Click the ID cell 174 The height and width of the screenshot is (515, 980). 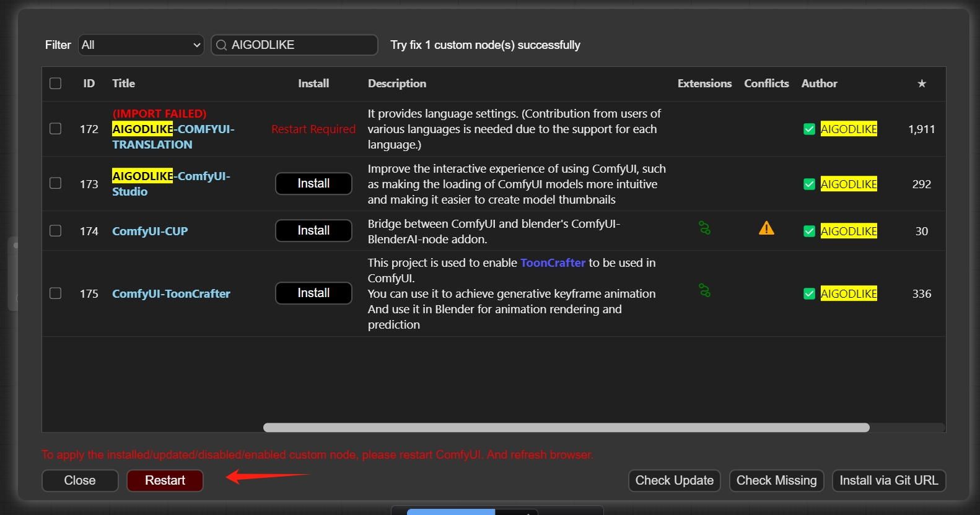89,232
